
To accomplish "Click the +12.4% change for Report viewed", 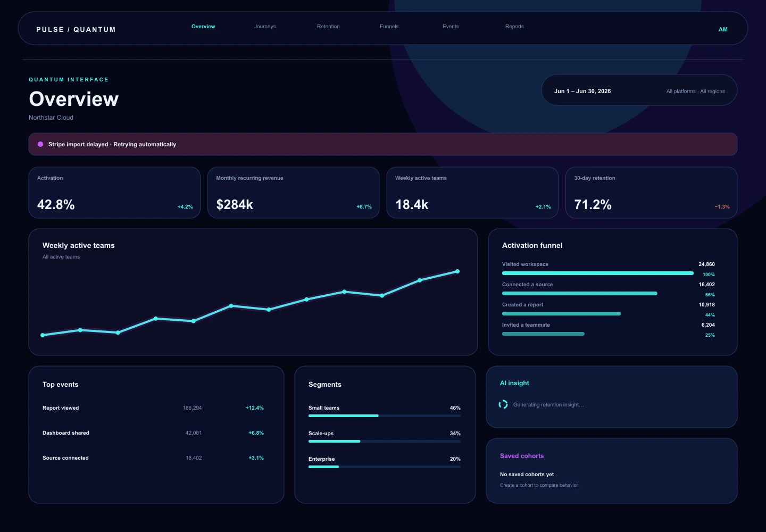I will (x=255, y=408).
